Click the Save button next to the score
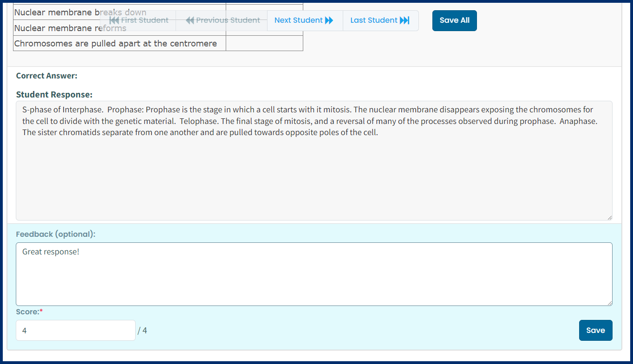This screenshot has height=364, width=633. point(595,330)
